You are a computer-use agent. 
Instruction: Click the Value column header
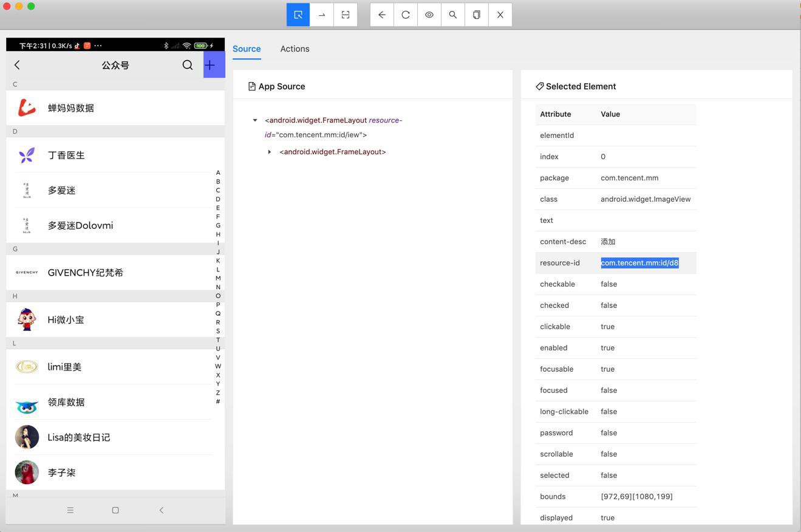[x=610, y=114]
